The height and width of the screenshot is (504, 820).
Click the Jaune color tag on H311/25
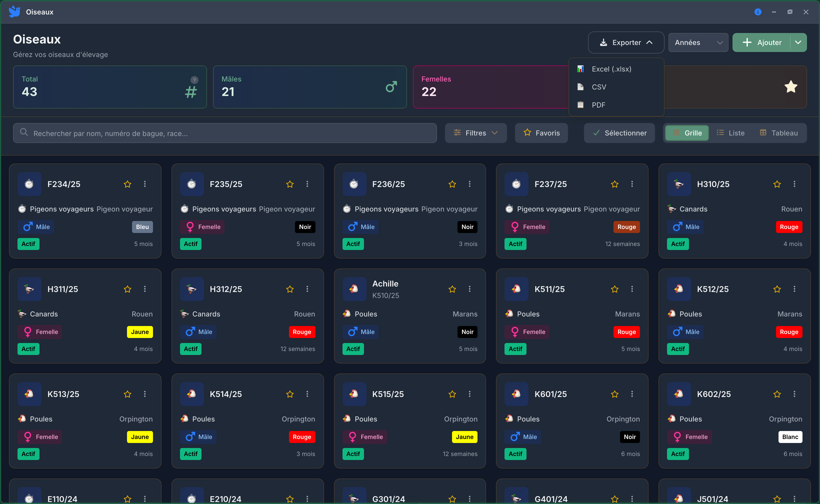coord(140,332)
